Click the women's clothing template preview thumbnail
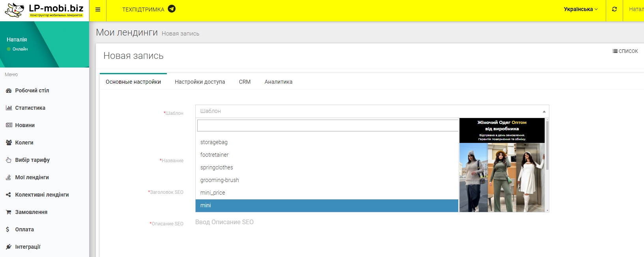Viewport: 644px width, 257px height. [x=502, y=165]
